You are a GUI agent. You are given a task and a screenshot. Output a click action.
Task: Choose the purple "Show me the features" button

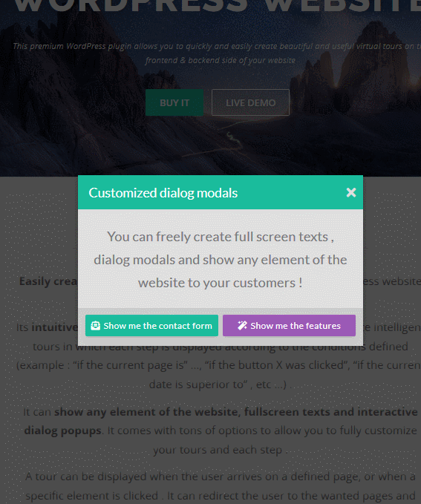pos(289,326)
